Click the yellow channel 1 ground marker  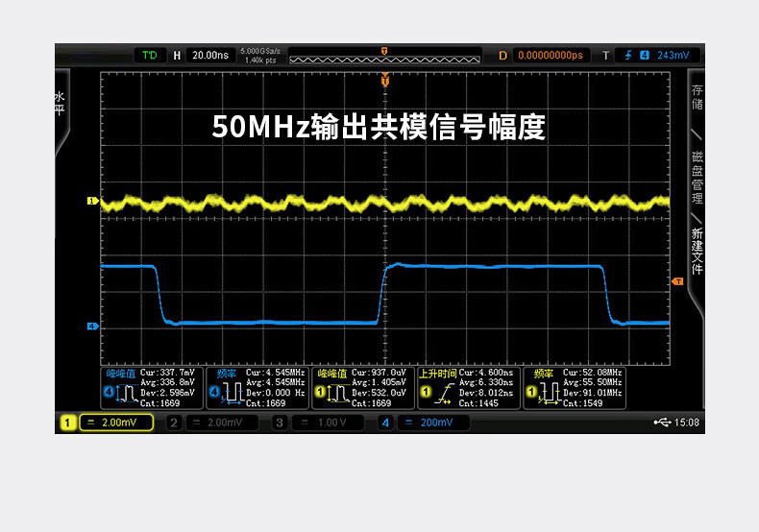point(93,202)
